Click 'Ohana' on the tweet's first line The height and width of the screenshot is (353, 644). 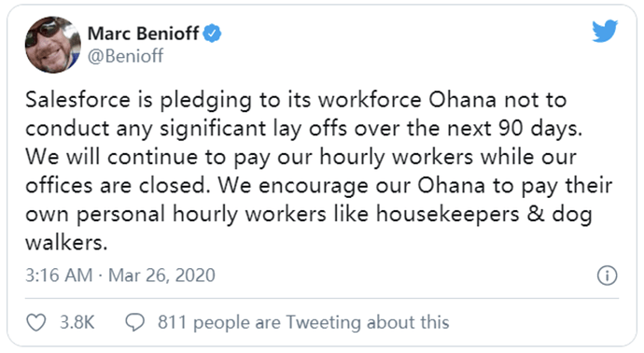[x=462, y=100]
